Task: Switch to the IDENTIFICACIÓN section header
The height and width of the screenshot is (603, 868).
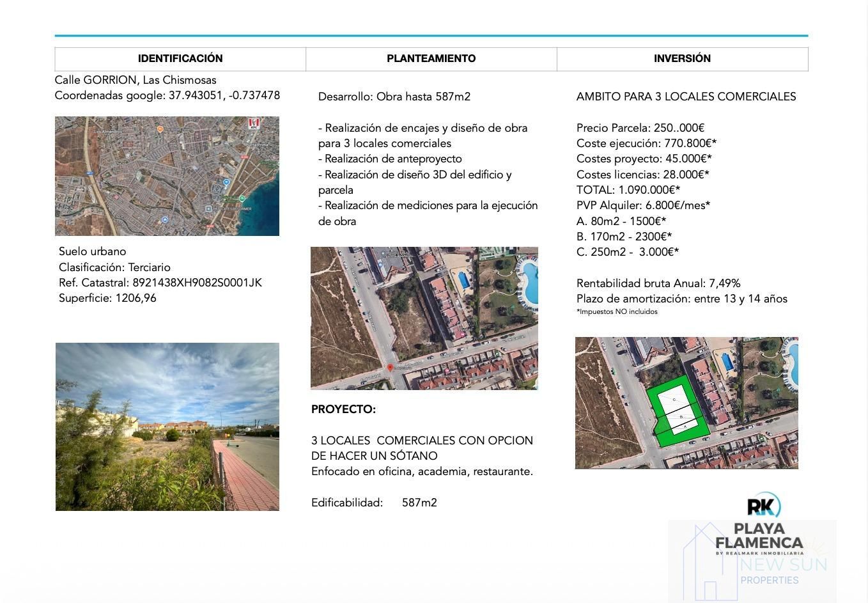Action: (x=180, y=58)
